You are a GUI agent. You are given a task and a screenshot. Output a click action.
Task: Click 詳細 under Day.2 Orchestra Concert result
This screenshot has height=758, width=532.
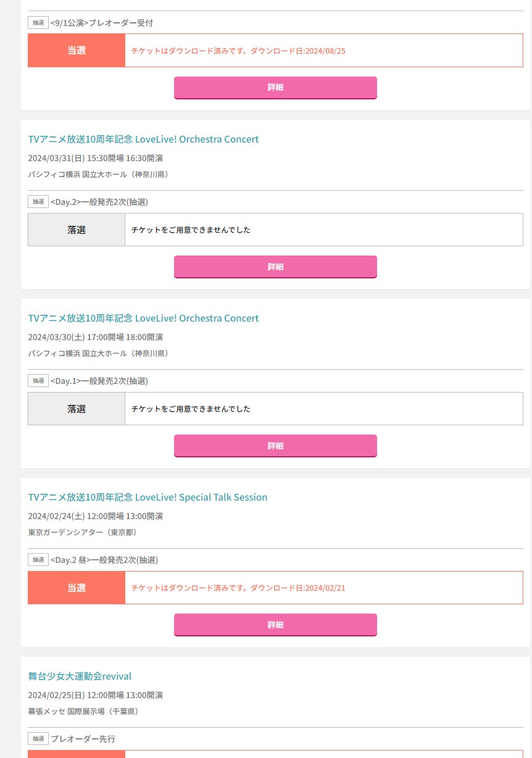275,267
